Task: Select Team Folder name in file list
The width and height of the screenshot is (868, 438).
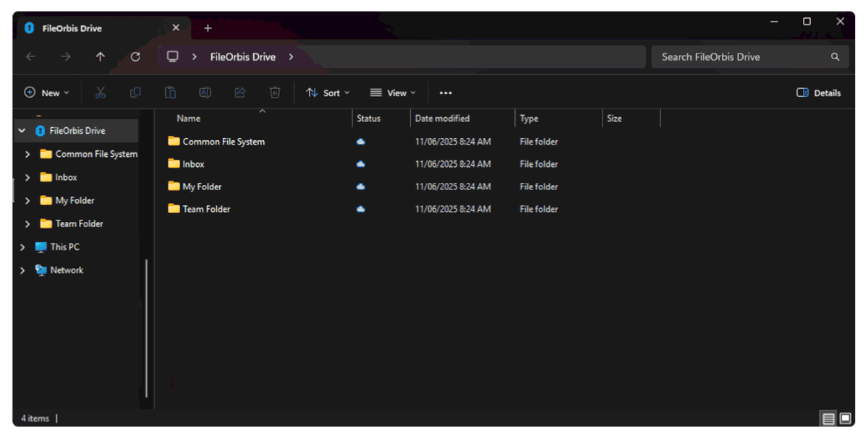Action: pyautogui.click(x=206, y=209)
